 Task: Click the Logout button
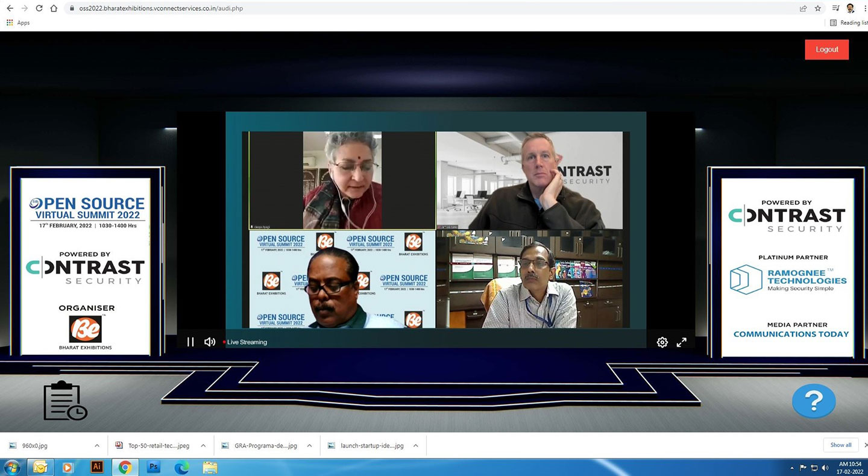826,49
